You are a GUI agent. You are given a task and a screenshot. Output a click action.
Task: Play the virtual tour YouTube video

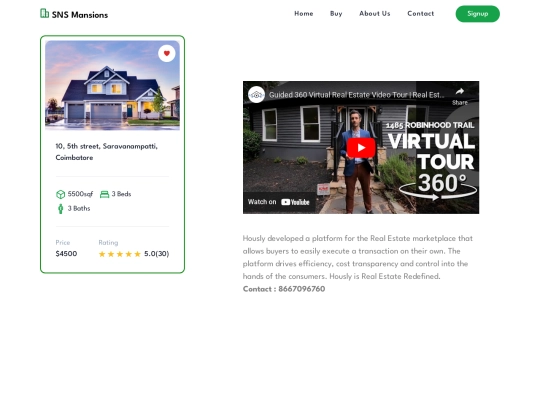pos(361,147)
